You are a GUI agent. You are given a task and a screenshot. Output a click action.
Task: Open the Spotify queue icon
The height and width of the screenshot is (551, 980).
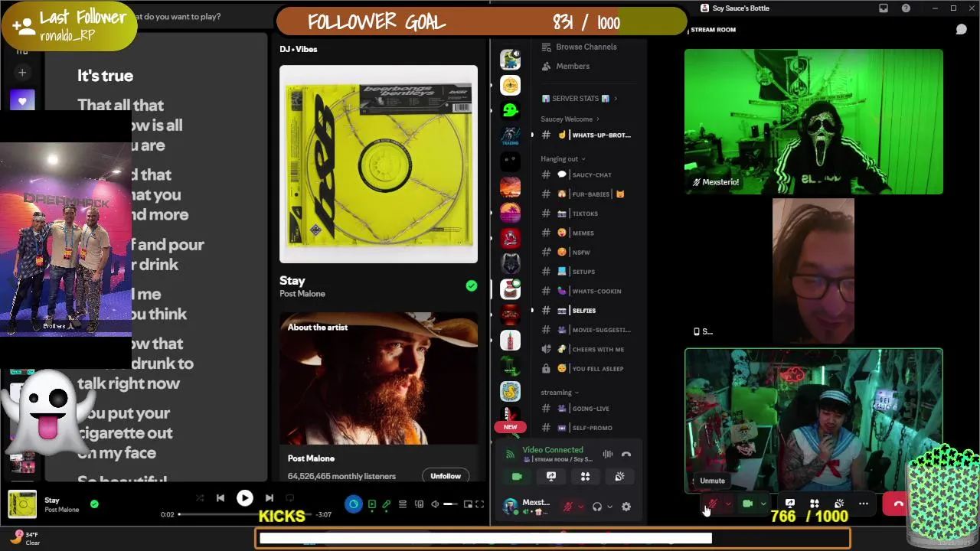403,504
